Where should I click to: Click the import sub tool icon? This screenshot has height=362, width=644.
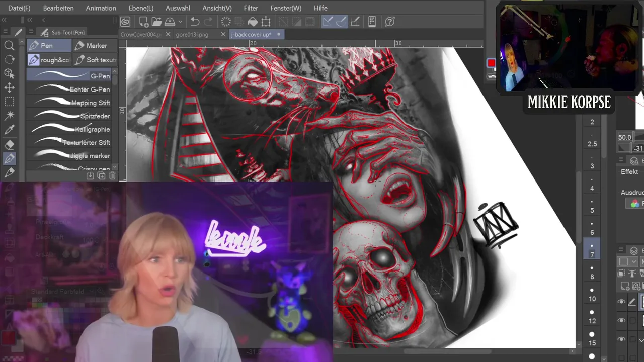pos(90,176)
